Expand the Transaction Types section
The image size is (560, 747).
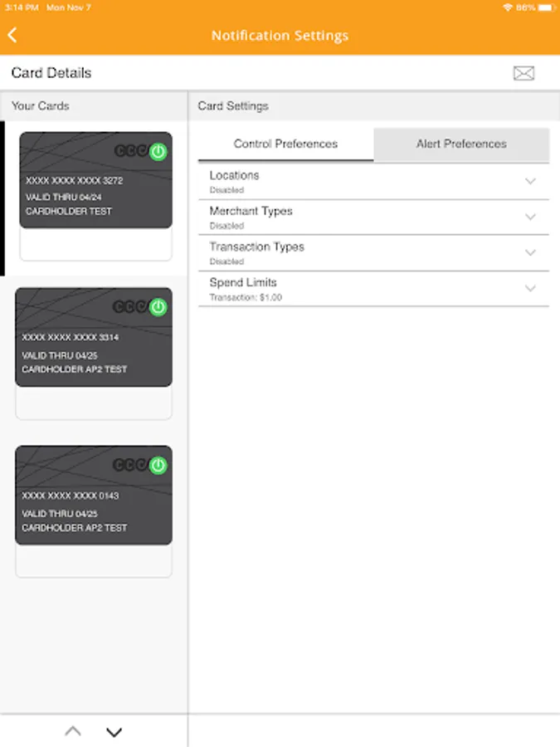[530, 252]
